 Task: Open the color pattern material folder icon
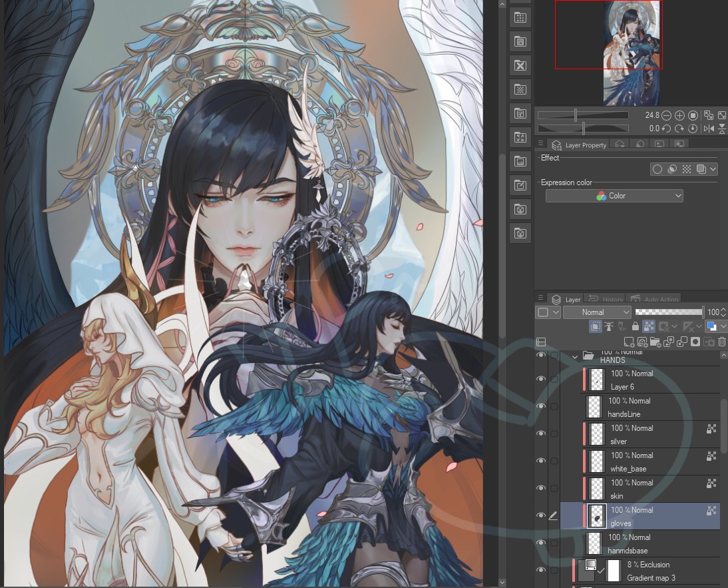pos(520,18)
